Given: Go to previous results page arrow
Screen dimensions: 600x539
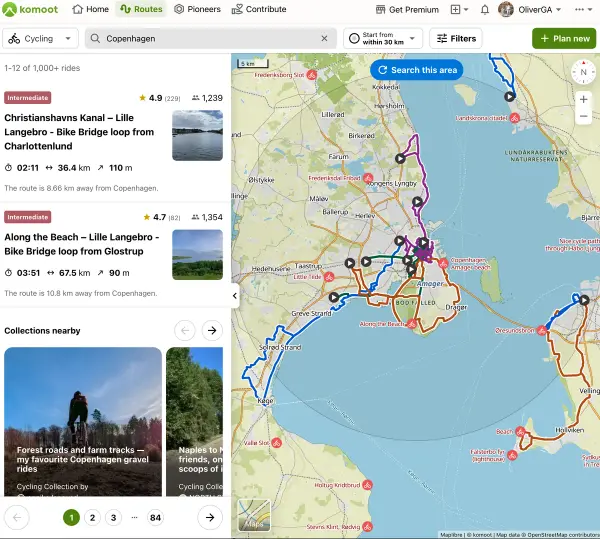Looking at the screenshot, I should point(17,518).
